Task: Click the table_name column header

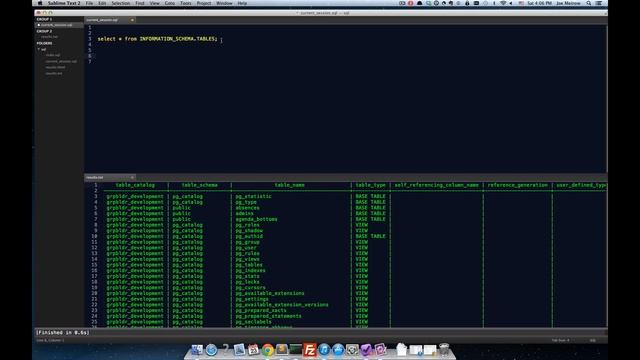Action: [289, 185]
